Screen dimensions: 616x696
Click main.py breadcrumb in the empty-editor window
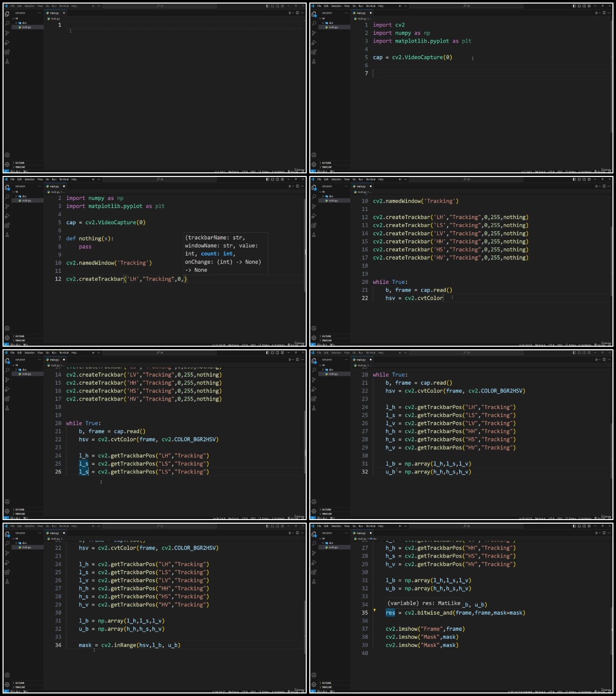click(55, 18)
